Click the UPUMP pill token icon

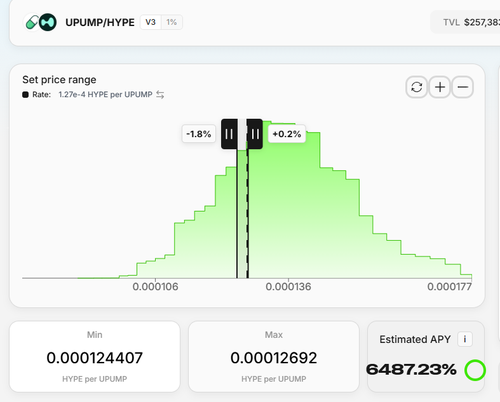pos(32,22)
